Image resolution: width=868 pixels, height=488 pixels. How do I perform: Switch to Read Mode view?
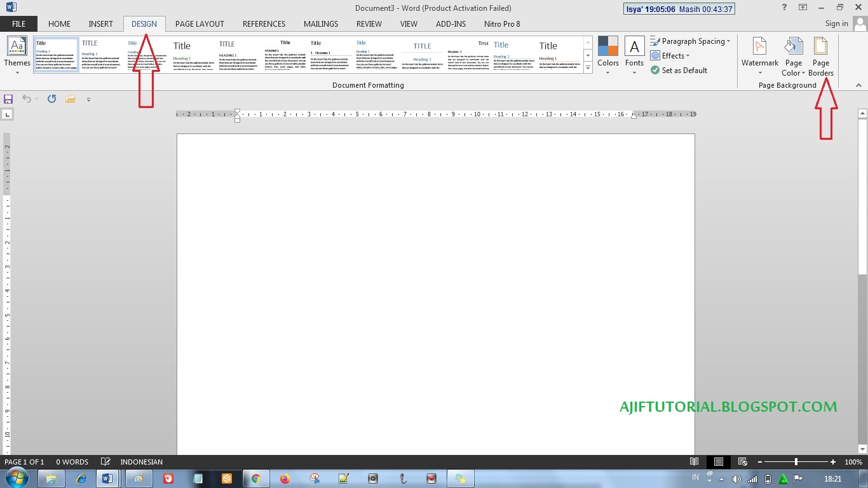click(695, 461)
